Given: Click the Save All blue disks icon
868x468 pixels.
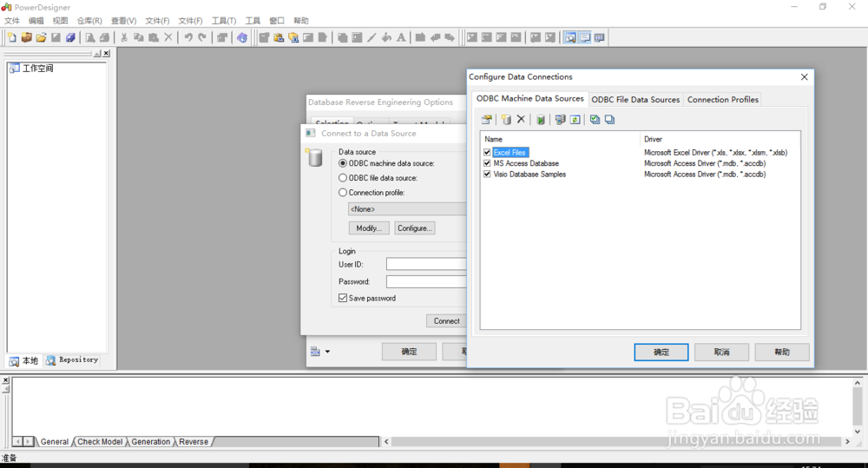Looking at the screenshot, I should pos(70,37).
